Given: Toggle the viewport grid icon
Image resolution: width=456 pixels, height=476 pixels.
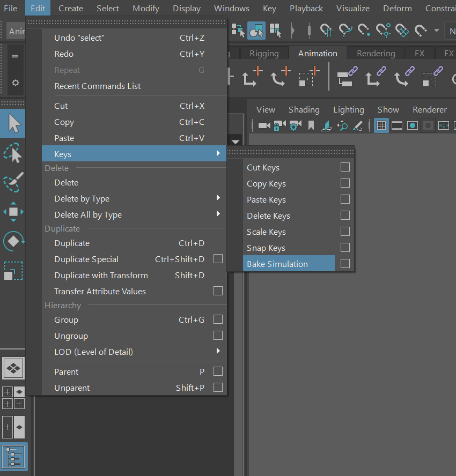Looking at the screenshot, I should [x=381, y=125].
